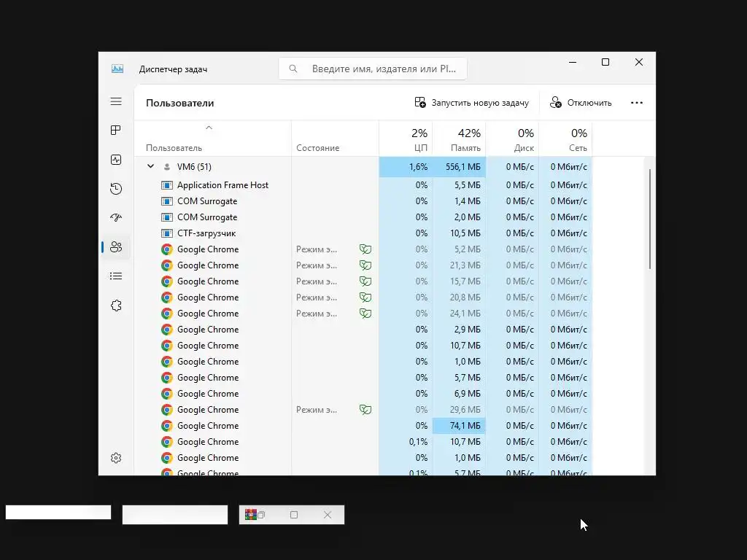Click the 74,1 МБ memory cell

point(460,426)
